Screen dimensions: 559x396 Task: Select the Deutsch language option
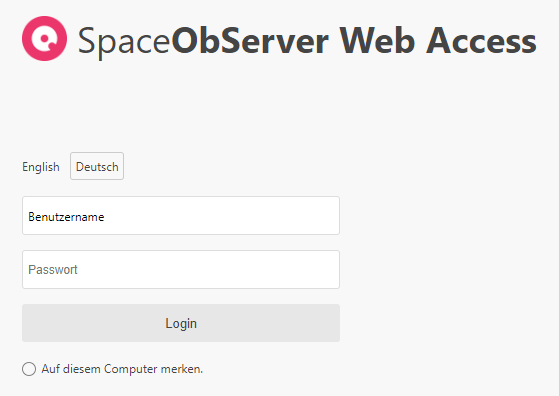click(x=97, y=166)
